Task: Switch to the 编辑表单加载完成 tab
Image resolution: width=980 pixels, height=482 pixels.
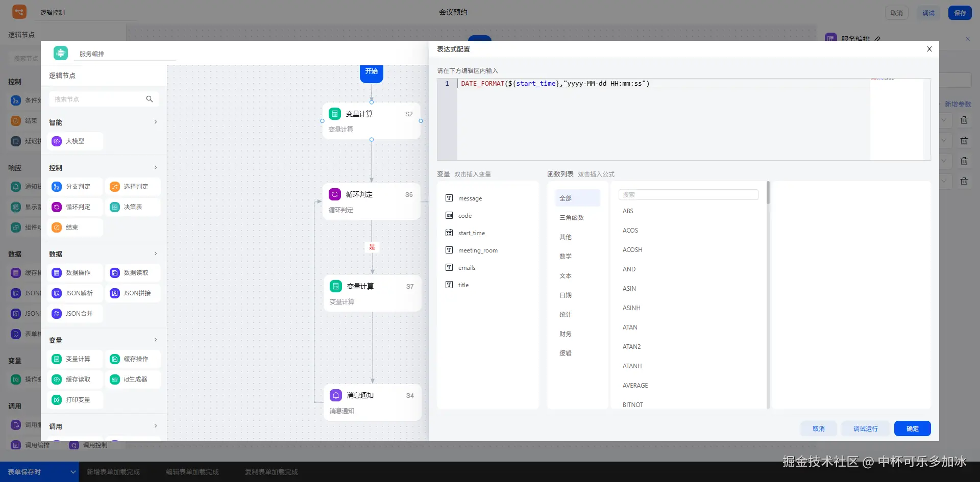Action: tap(192, 472)
